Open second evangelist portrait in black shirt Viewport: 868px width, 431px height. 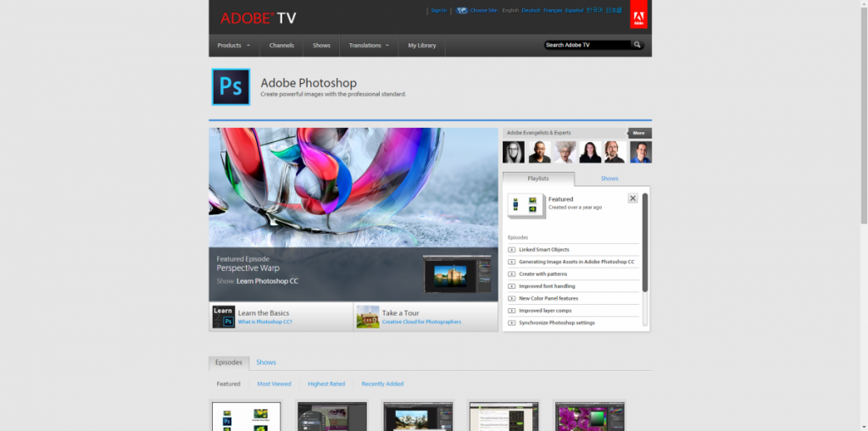coord(539,152)
